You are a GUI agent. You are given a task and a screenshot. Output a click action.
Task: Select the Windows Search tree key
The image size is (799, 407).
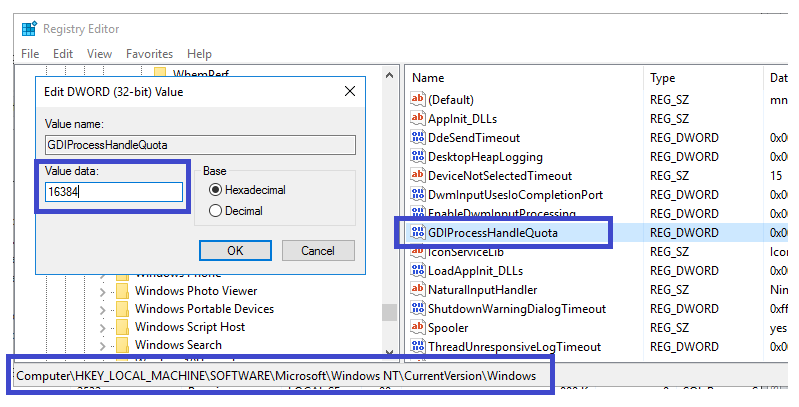point(178,345)
